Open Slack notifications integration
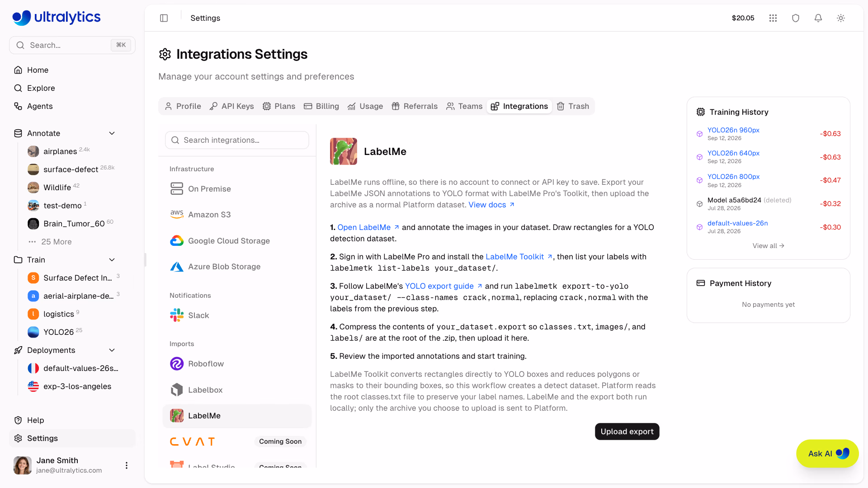 pos(237,315)
